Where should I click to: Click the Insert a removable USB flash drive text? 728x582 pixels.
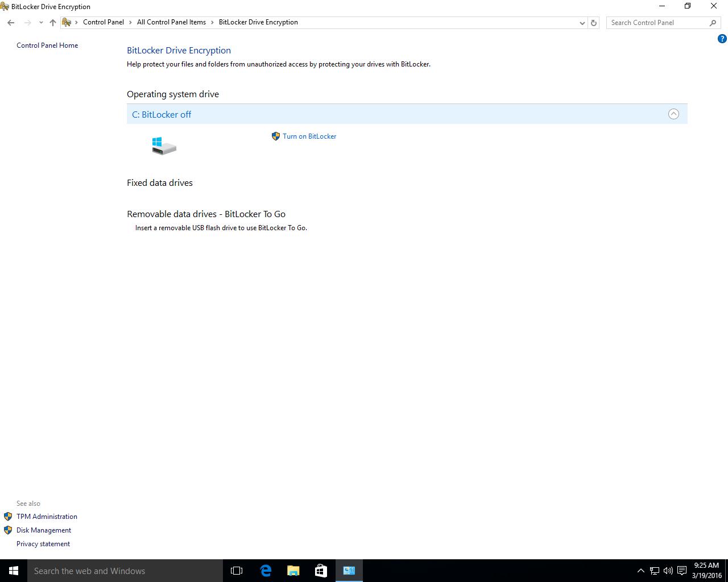click(221, 228)
